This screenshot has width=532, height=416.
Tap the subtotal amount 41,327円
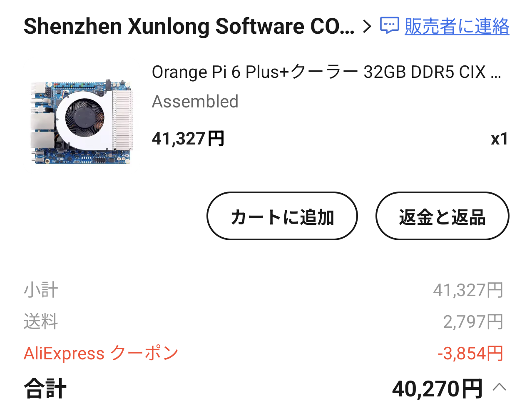468,290
